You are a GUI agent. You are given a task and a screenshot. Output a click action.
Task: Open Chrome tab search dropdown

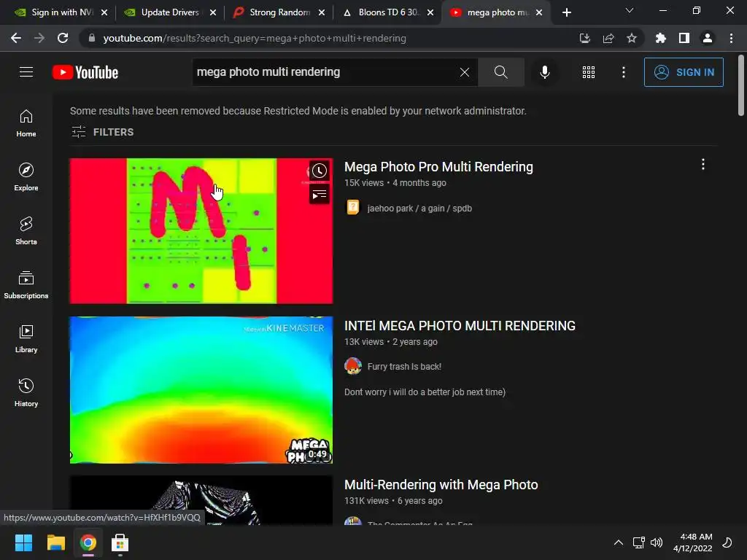coord(630,10)
